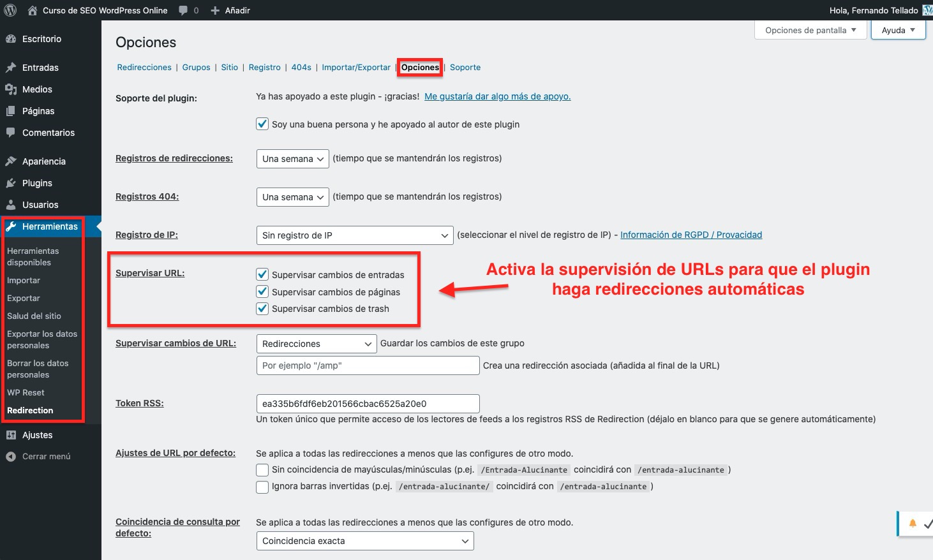Viewport: 933px width, 560px height.
Task: Switch to the Importar/Exportar tab
Action: tap(356, 68)
